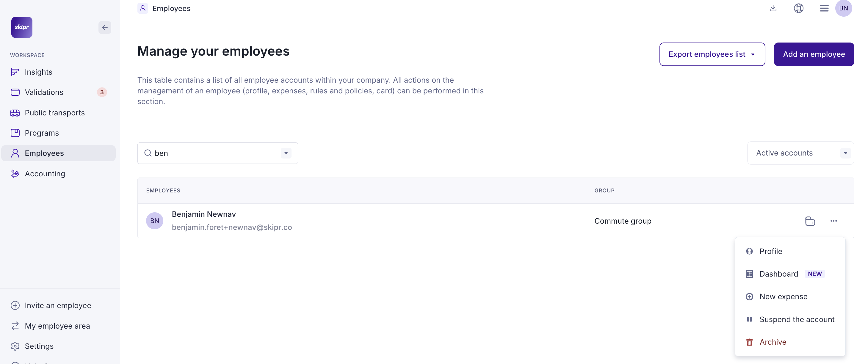868x364 pixels.
Task: Select Archive in the context menu
Action: tap(773, 342)
